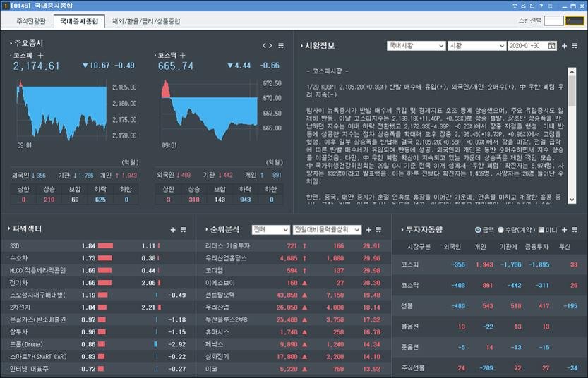Click the 시황정보 vertical scrollbar thumb

[x=572, y=91]
